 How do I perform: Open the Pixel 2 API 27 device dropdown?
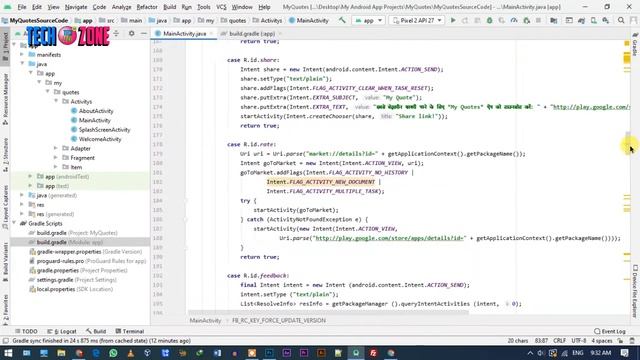click(x=417, y=20)
